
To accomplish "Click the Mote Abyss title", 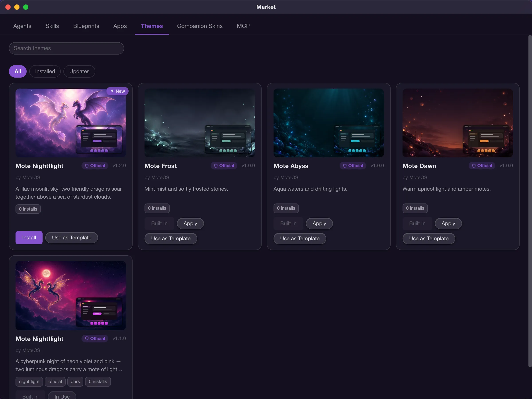I will tap(291, 166).
